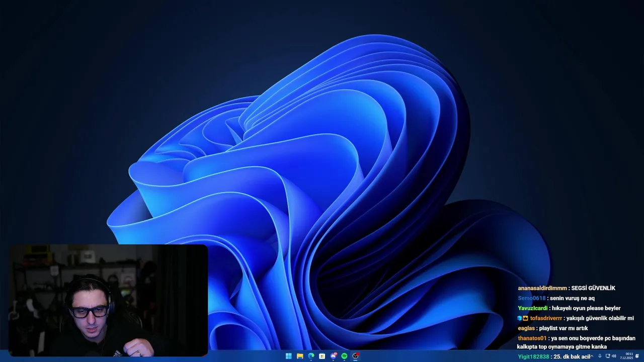This screenshot has width=644, height=362.
Task: Click chat username tofasdriverrr
Action: [546, 318]
